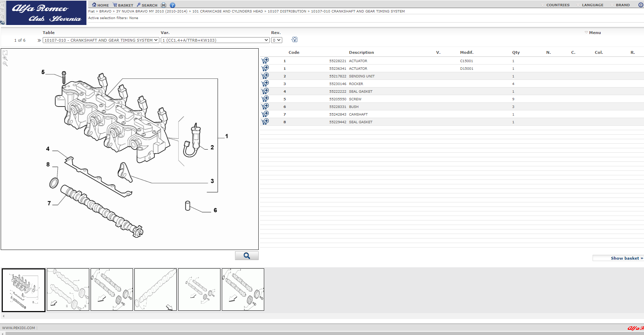Add SEAL GASKET 55229442 to basket
Viewport: 644px width, 335px height.
[x=265, y=122]
